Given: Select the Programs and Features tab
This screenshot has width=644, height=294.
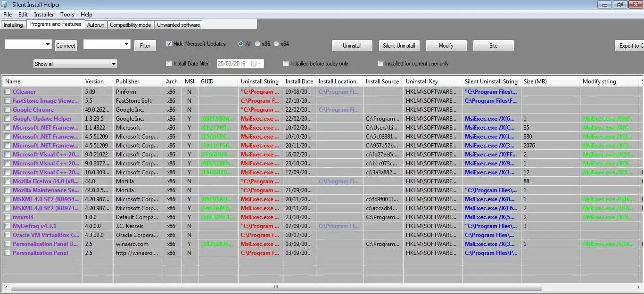Looking at the screenshot, I should (56, 24).
